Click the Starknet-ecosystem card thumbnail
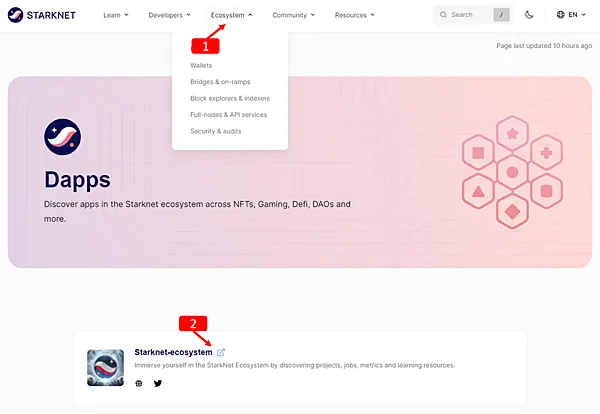This screenshot has height=414, width=600. pyautogui.click(x=105, y=368)
